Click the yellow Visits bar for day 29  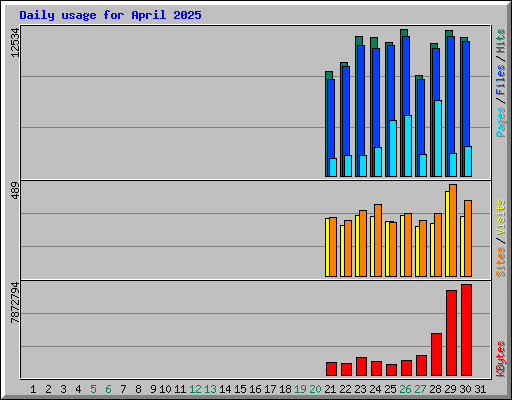point(447,234)
